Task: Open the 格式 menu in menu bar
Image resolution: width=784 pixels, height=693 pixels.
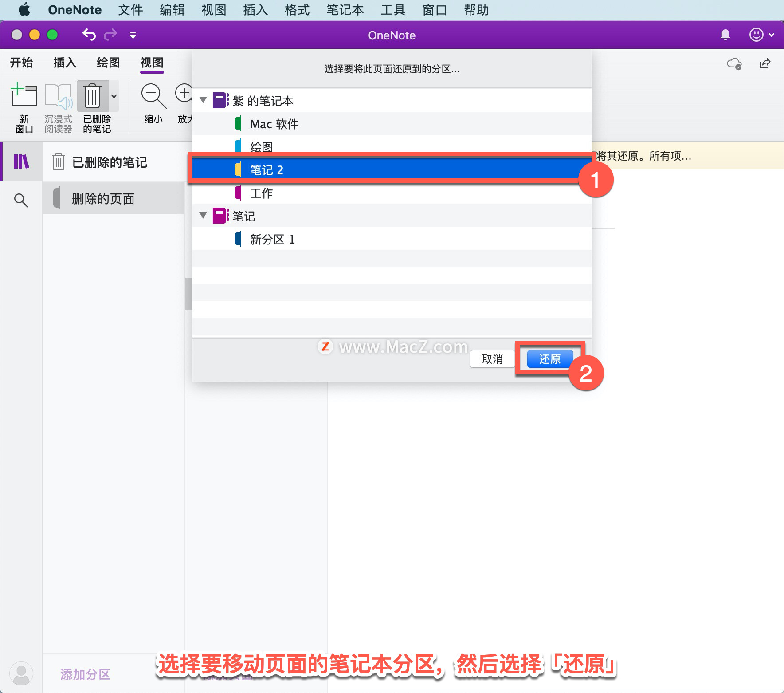Action: pyautogui.click(x=297, y=10)
